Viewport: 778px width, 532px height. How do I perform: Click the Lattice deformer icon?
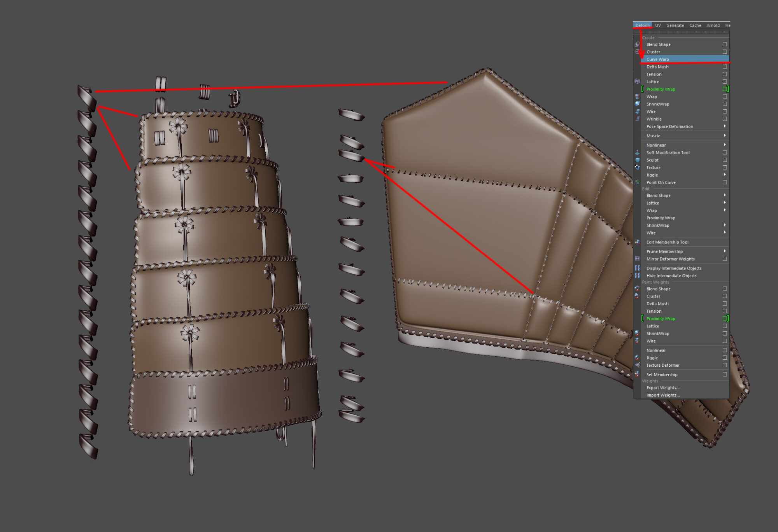[x=637, y=82]
